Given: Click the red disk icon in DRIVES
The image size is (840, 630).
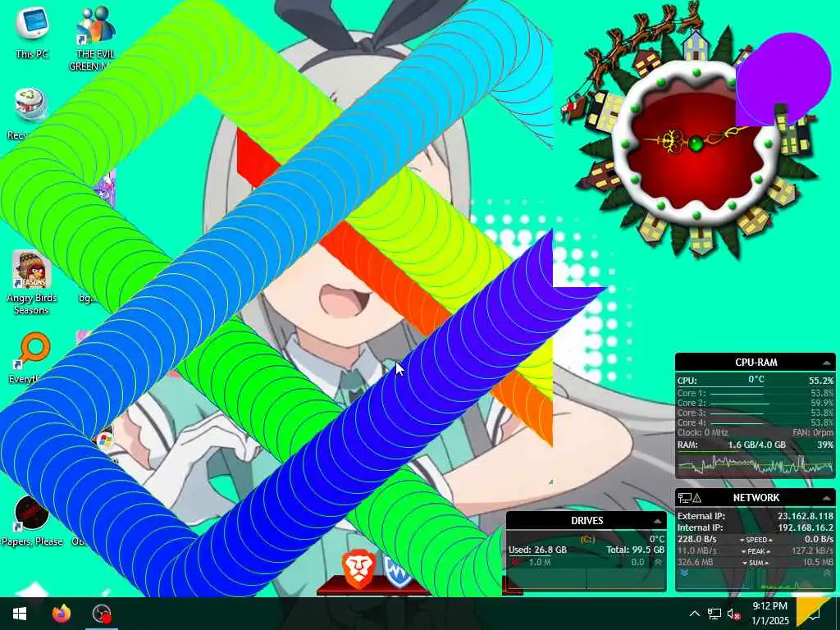Looking at the screenshot, I should click(516, 562).
